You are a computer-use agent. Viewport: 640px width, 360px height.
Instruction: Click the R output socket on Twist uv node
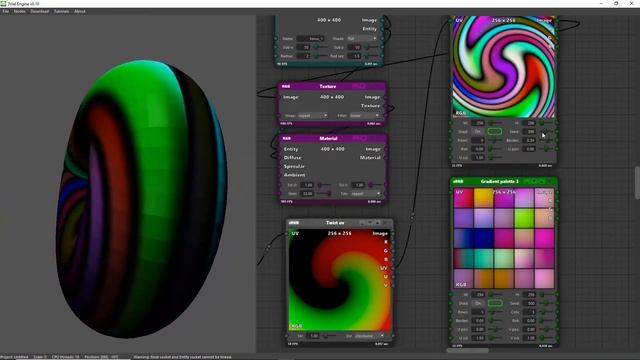(x=393, y=242)
